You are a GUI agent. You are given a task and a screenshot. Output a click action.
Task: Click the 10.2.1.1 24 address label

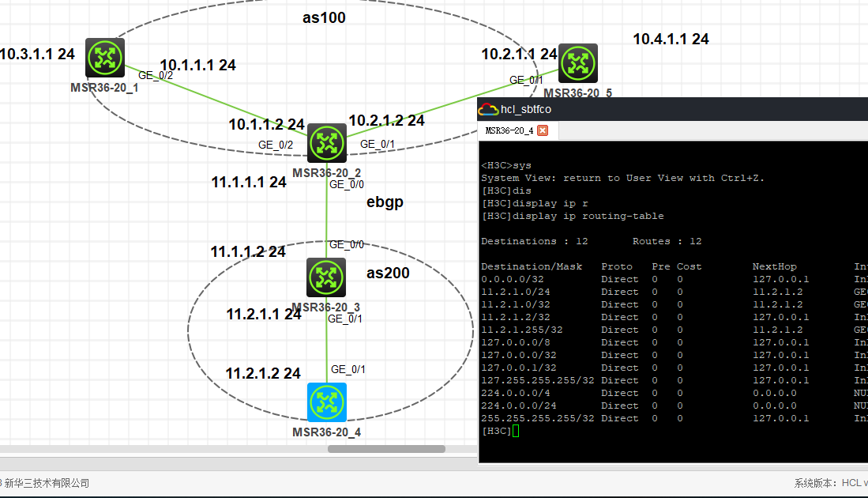click(519, 55)
